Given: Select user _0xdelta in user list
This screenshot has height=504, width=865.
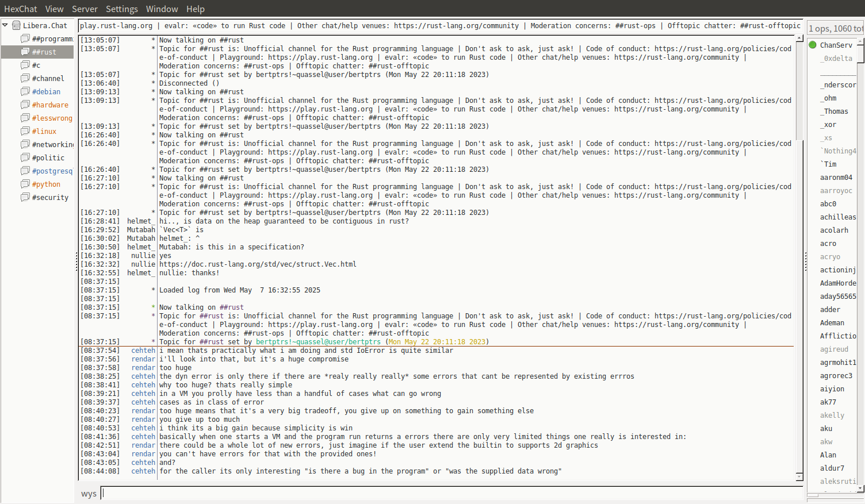Looking at the screenshot, I should (x=836, y=59).
